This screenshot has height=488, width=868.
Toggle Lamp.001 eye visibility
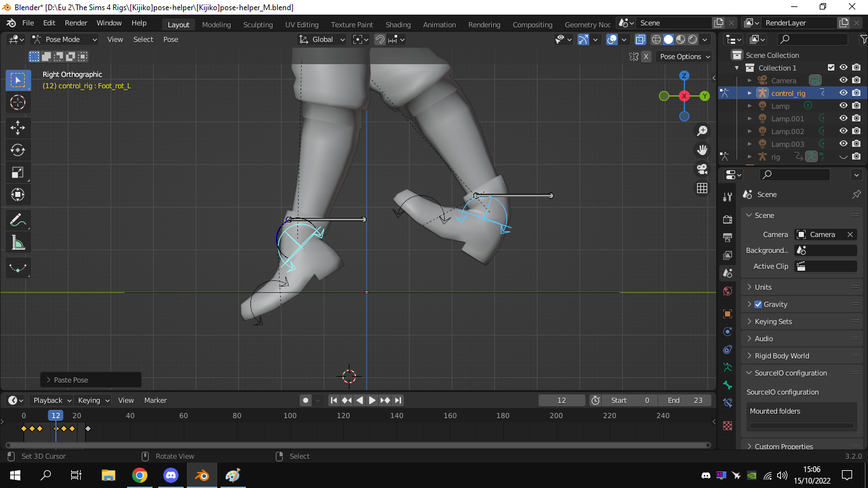843,118
